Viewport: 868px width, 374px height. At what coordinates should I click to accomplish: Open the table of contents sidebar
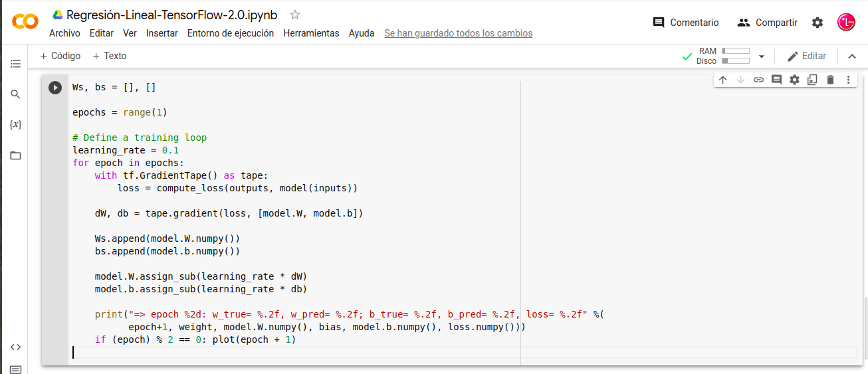tap(15, 64)
